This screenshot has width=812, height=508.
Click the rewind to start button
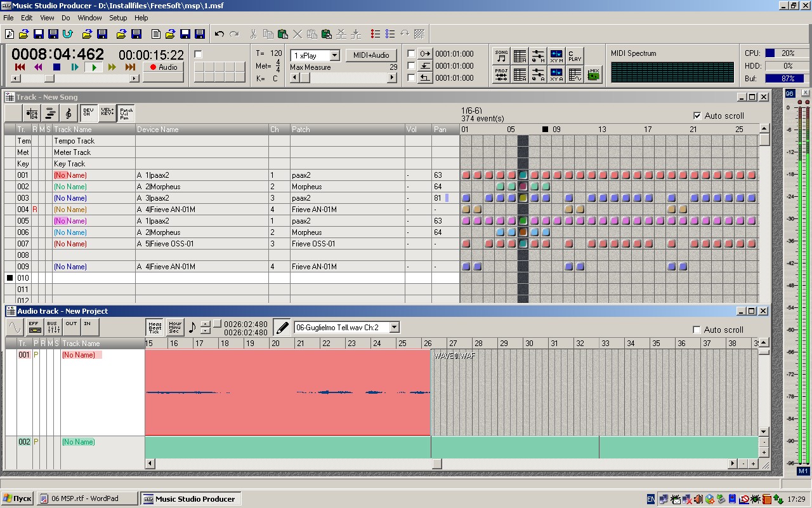(x=20, y=67)
